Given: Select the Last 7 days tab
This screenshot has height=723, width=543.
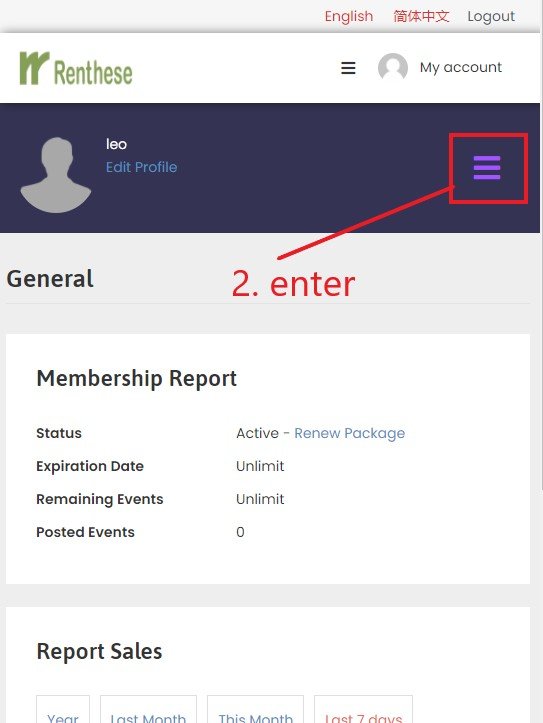Looking at the screenshot, I should [x=363, y=711].
